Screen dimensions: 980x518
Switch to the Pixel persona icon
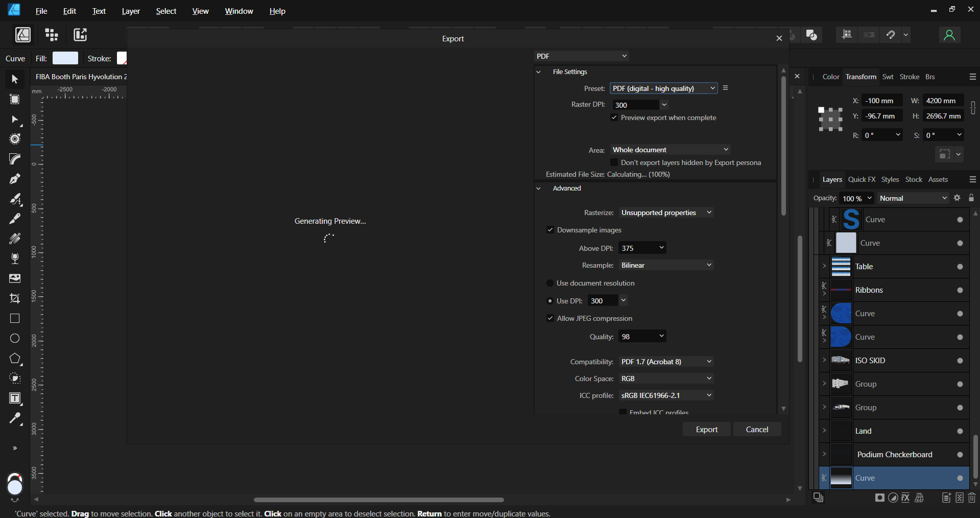coord(52,35)
